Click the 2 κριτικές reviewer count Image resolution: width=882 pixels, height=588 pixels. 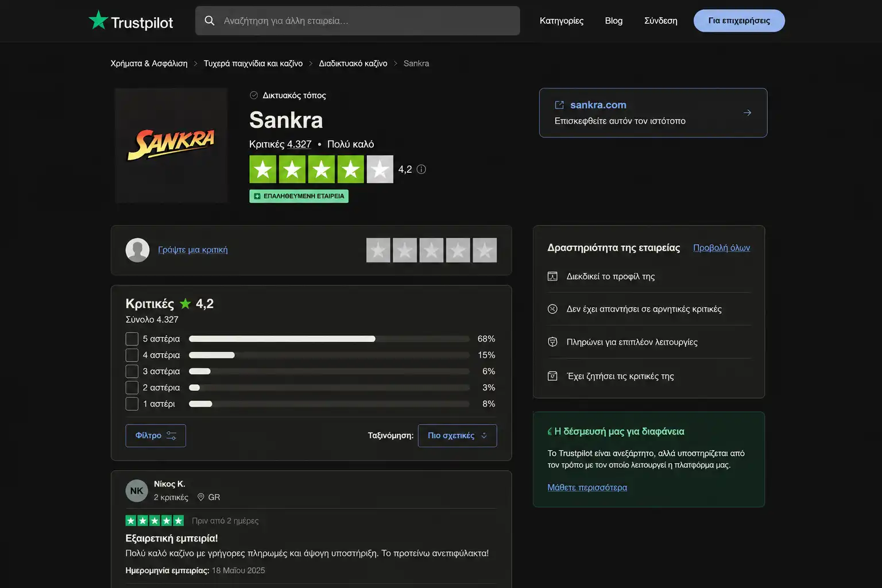click(x=171, y=497)
